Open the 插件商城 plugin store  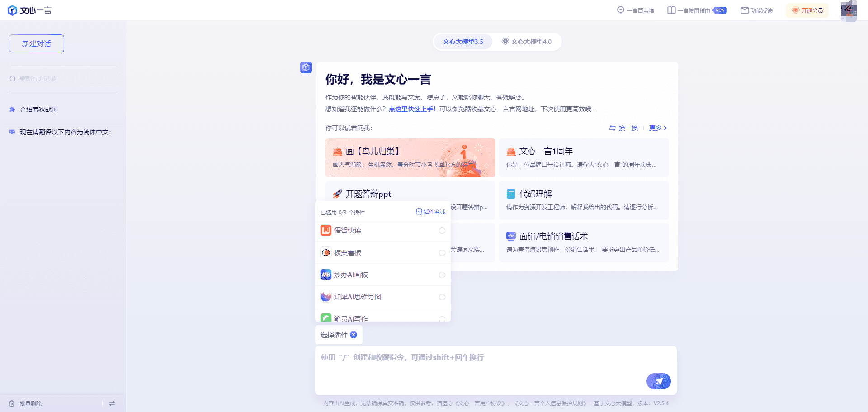430,212
